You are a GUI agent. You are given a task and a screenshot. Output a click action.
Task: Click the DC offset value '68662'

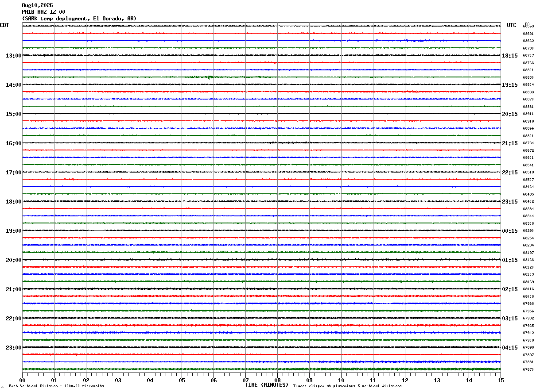pyautogui.click(x=528, y=41)
